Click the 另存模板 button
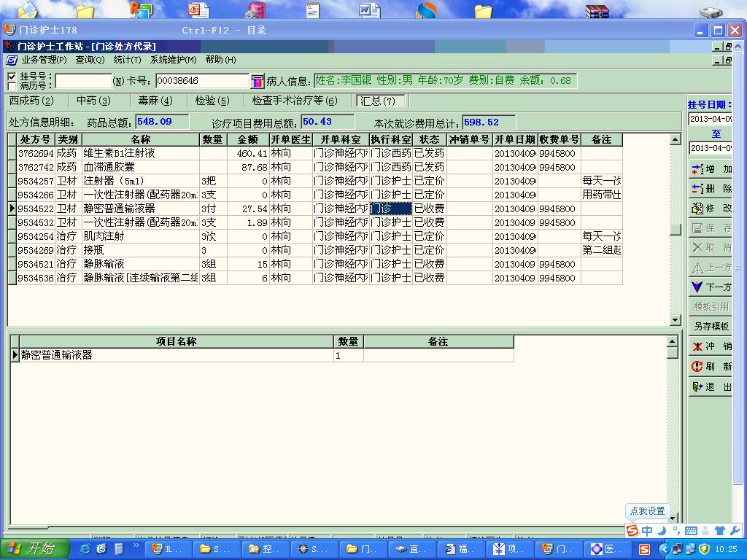 [x=711, y=326]
